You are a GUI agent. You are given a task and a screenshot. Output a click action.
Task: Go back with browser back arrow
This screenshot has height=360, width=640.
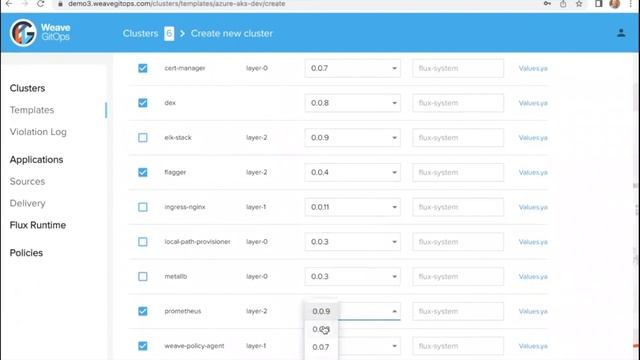tap(9, 4)
